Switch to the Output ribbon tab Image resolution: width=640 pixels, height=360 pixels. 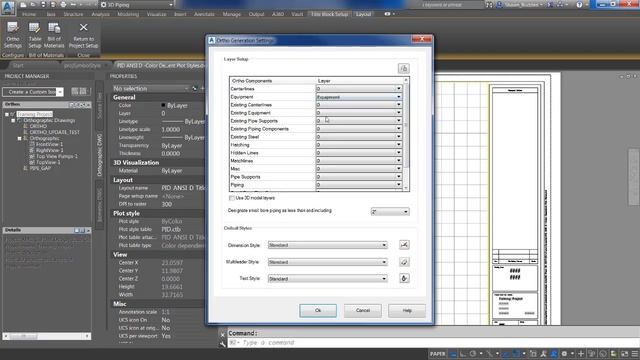point(256,14)
